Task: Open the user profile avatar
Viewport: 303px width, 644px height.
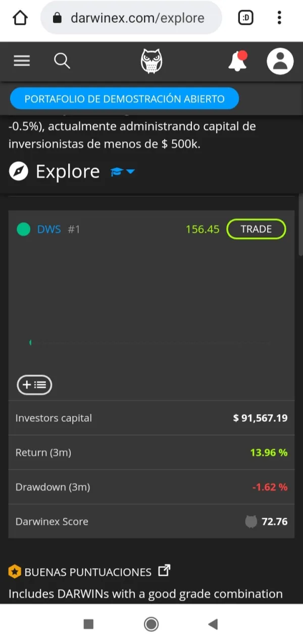Action: (x=280, y=61)
